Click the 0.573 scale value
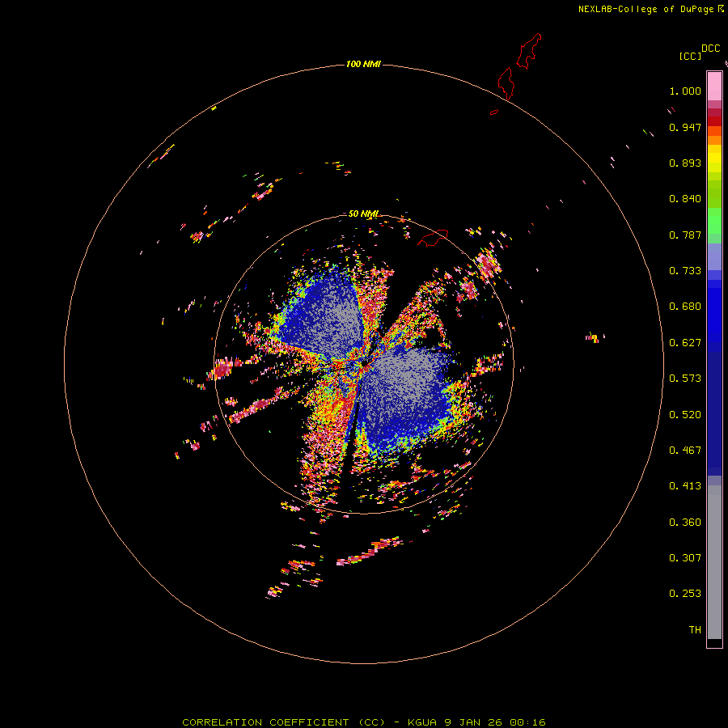Image resolution: width=728 pixels, height=728 pixels. 685,379
